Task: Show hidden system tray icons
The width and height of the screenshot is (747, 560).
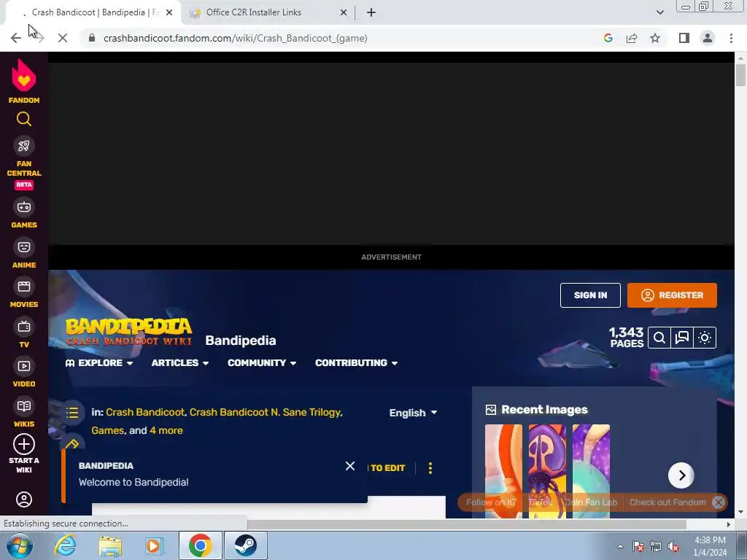Action: tap(620, 546)
